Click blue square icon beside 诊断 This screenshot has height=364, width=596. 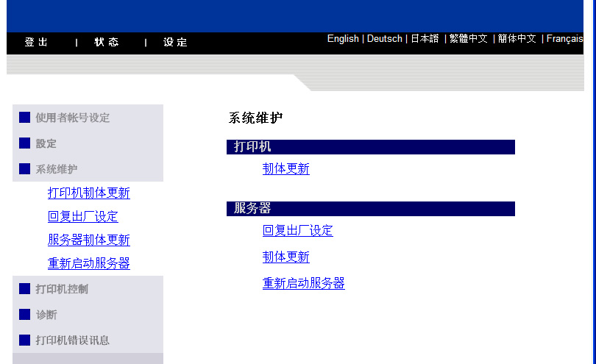pos(25,315)
